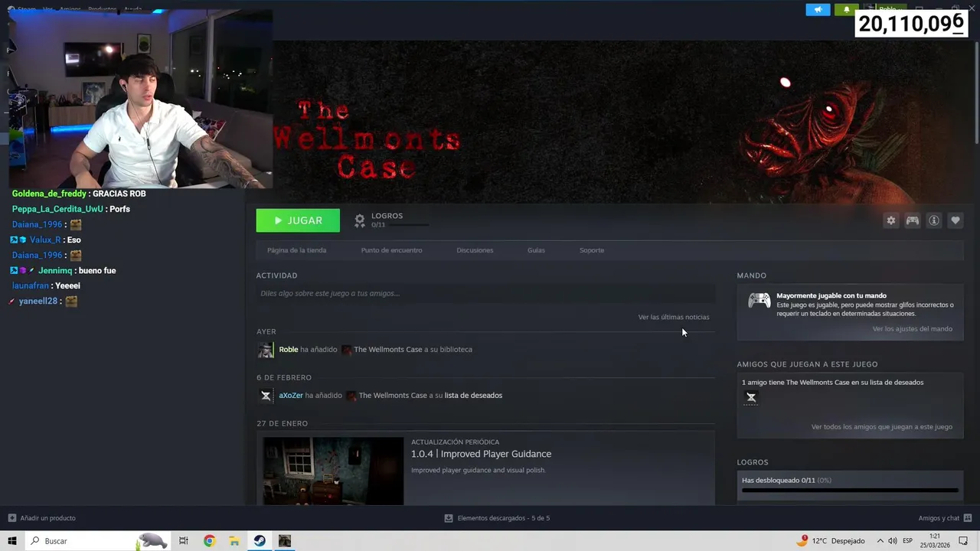Screen dimensions: 980x551
Task: Open the controller configuration gamepad icon
Action: tap(913, 220)
